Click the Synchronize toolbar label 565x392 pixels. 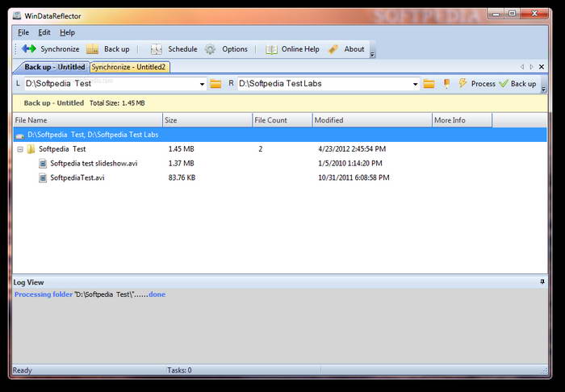[60, 49]
